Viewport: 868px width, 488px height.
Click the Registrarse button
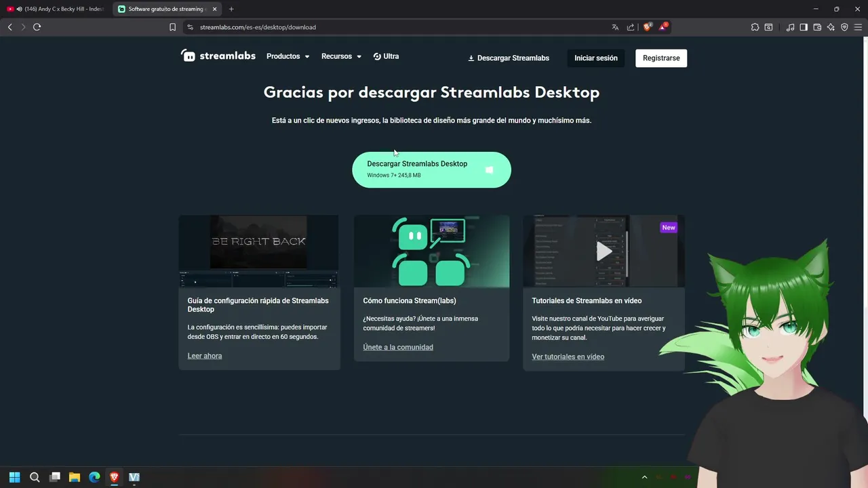[661, 58]
